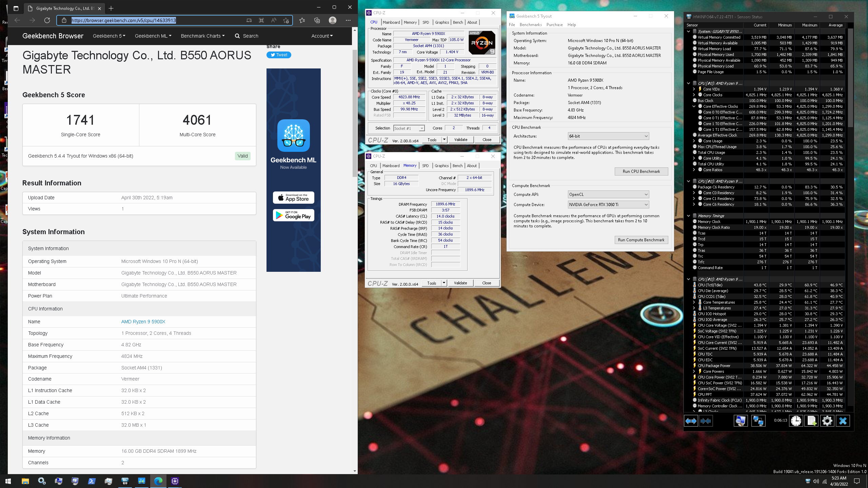The width and height of the screenshot is (868, 488).
Task: Click HWiNFO start logging sheet icon
Action: point(811,421)
